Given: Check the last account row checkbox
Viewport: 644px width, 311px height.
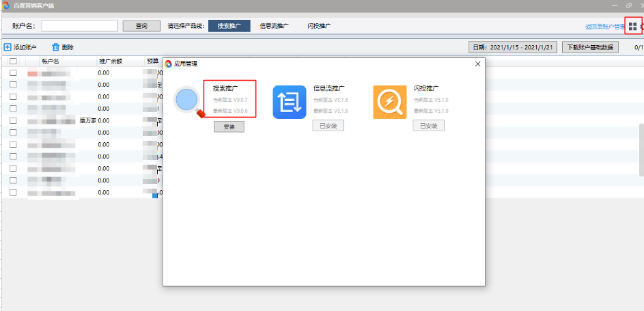Looking at the screenshot, I should click(x=13, y=193).
